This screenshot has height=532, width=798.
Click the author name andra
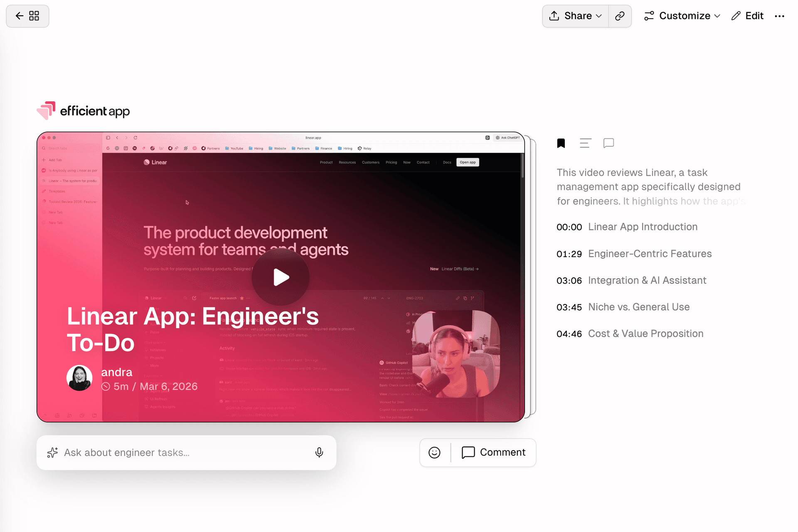[x=117, y=372]
